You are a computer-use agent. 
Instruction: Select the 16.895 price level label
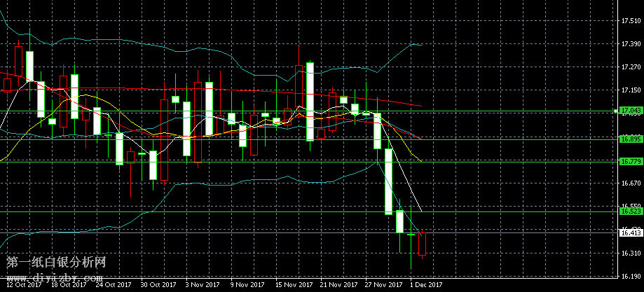[x=631, y=139]
